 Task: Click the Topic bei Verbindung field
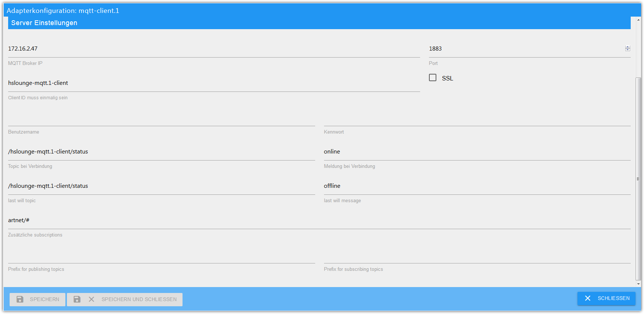point(161,152)
